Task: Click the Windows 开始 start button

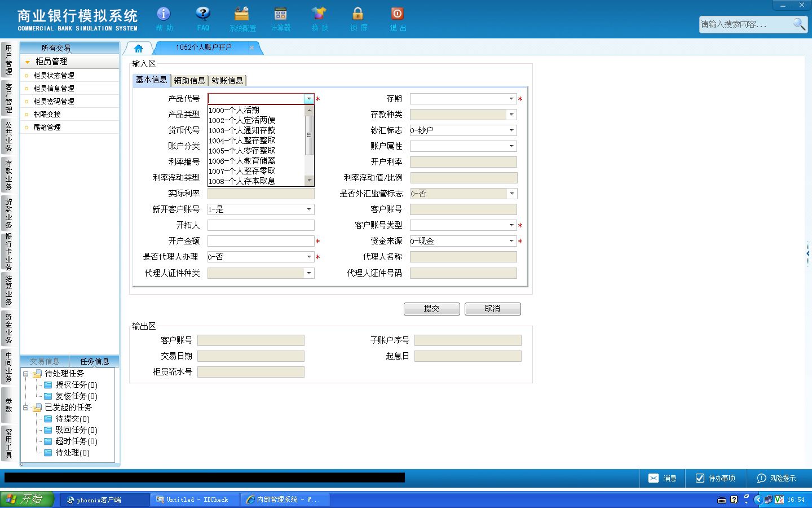Action: (x=27, y=500)
